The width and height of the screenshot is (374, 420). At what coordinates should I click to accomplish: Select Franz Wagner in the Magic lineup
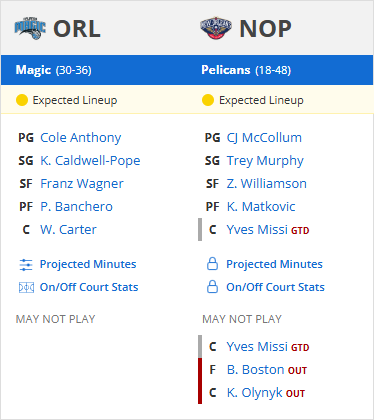coord(82,184)
